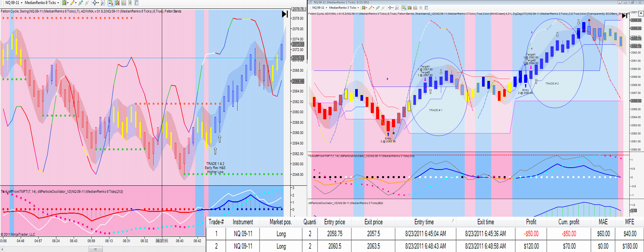The width and height of the screenshot is (644, 252).
Task: Click the Exit time column header
Action: point(485,222)
